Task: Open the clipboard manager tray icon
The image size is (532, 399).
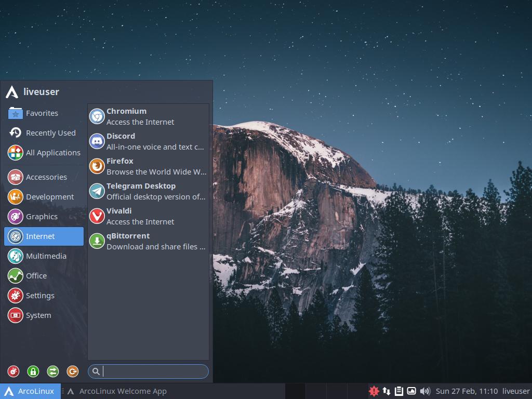Action: point(399,391)
